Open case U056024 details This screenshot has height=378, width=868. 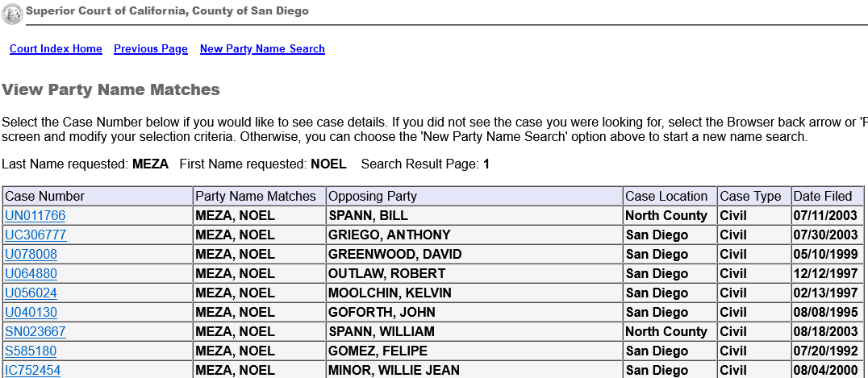[31, 293]
